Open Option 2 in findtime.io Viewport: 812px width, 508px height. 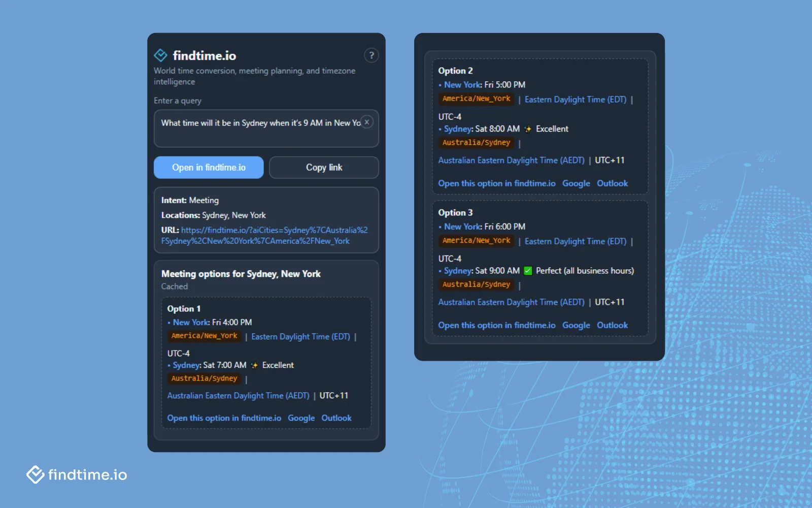pyautogui.click(x=496, y=183)
